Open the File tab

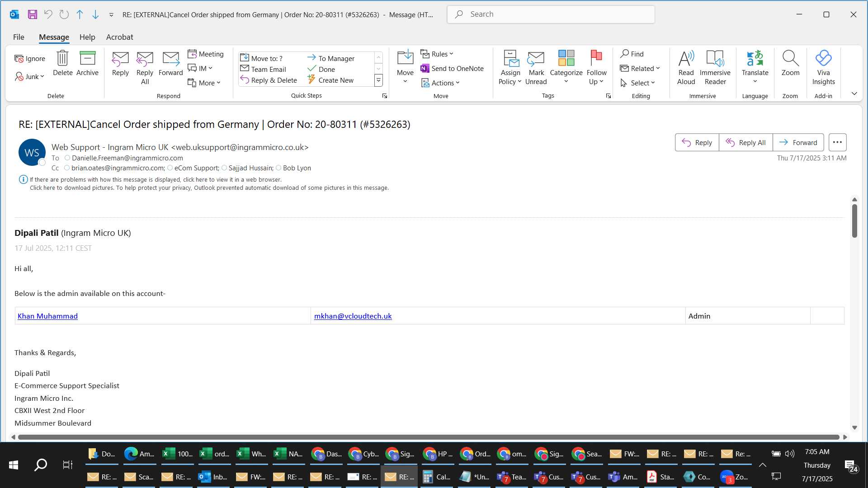[19, 37]
